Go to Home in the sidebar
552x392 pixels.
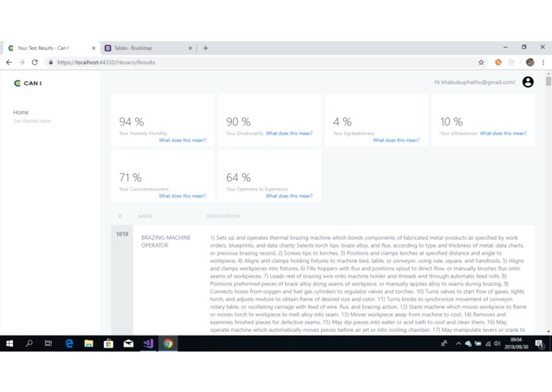[21, 112]
